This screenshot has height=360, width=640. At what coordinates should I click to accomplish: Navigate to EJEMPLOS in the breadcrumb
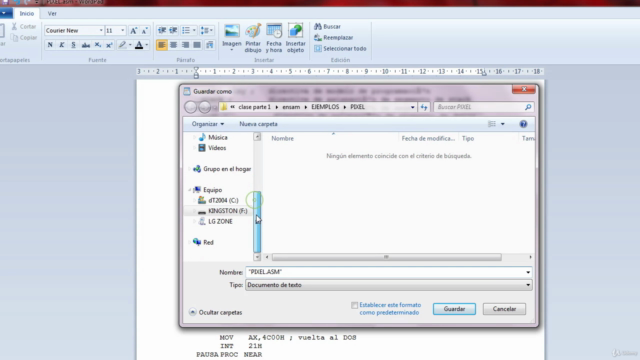[x=325, y=107]
